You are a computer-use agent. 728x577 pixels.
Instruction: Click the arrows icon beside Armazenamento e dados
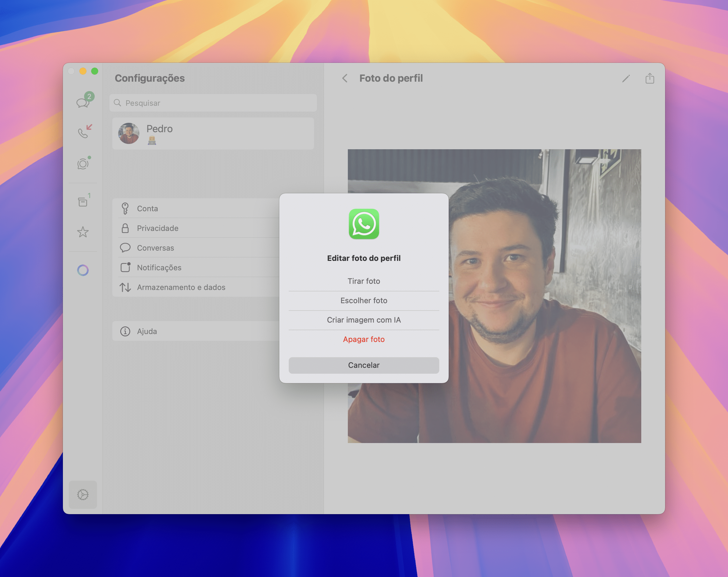point(125,287)
